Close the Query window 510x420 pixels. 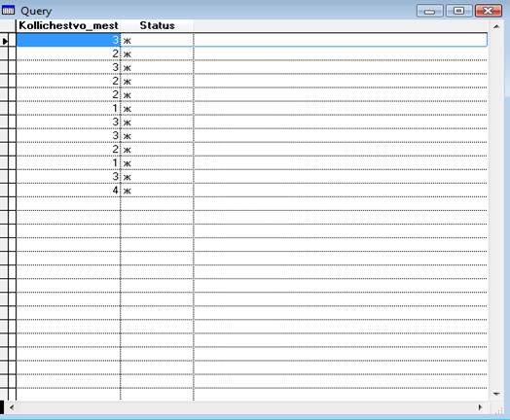click(x=489, y=11)
